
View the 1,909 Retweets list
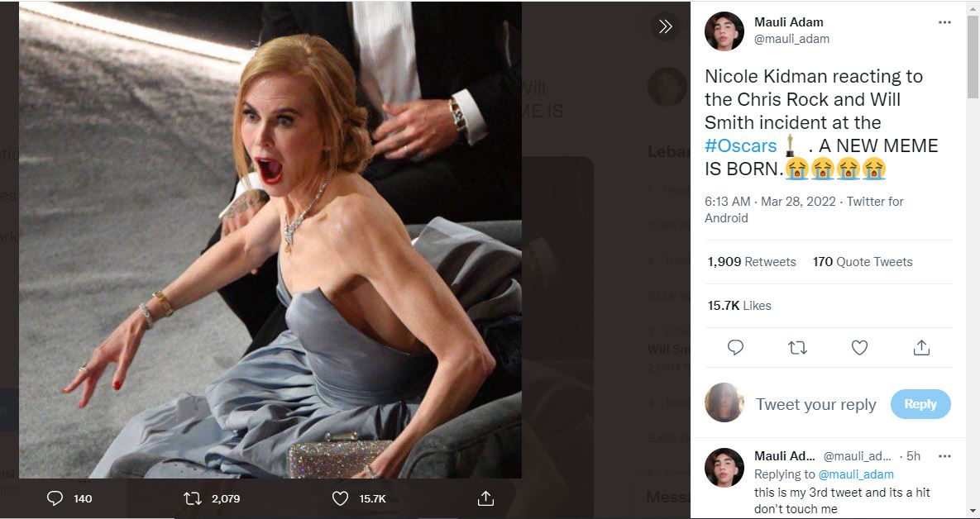[751, 262]
